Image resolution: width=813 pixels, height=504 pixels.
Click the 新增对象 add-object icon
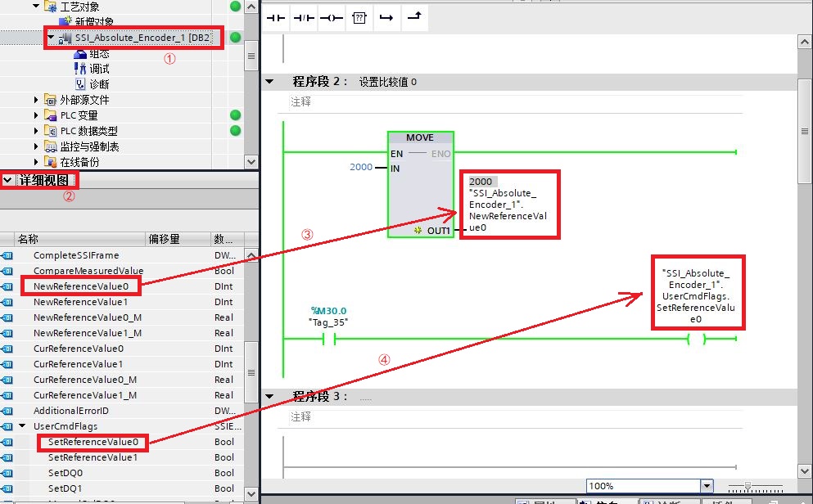coord(65,20)
